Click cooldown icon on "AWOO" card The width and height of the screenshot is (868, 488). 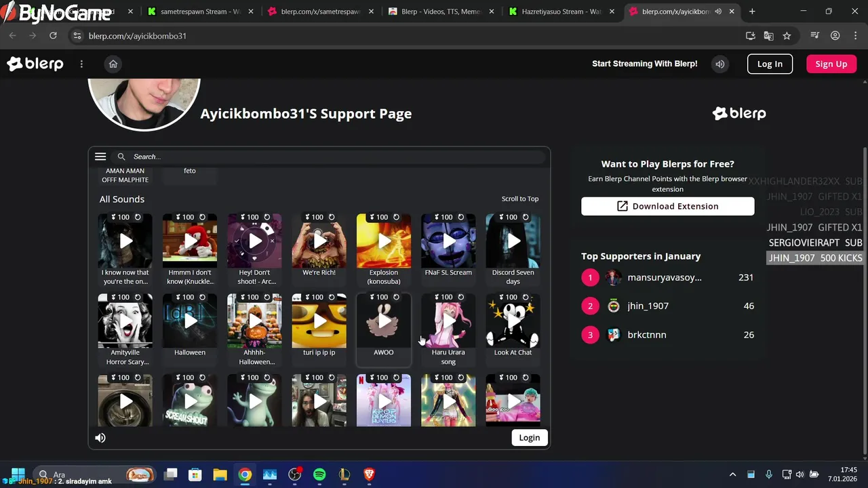click(x=396, y=298)
